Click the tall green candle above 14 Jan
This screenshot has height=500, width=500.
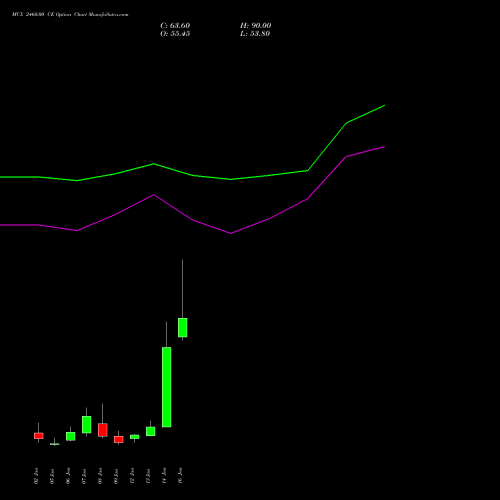point(167,387)
